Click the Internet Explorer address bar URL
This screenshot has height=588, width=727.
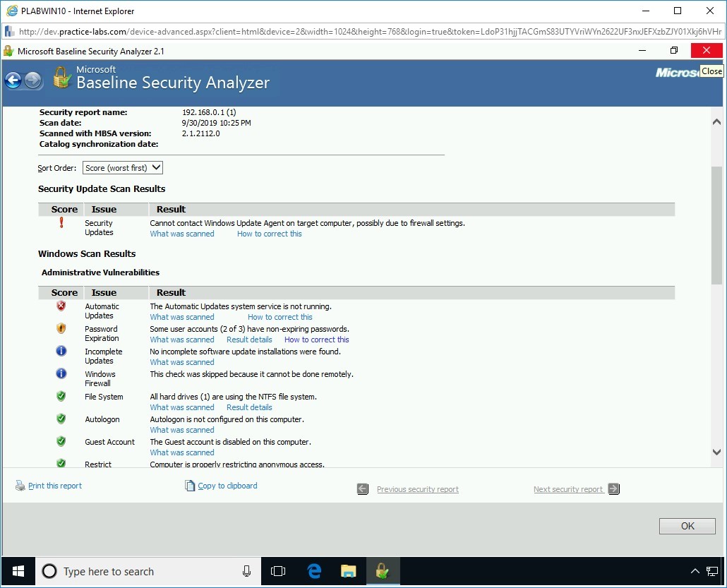370,32
